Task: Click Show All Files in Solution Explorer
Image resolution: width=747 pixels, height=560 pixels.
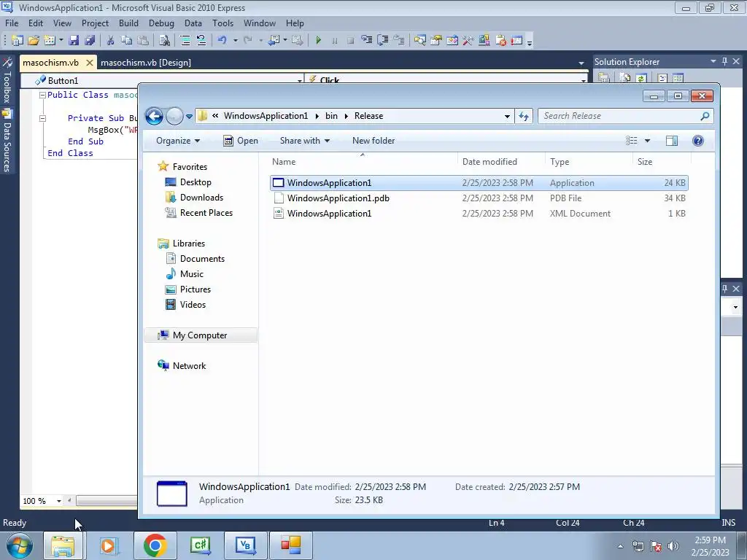Action: click(x=624, y=77)
